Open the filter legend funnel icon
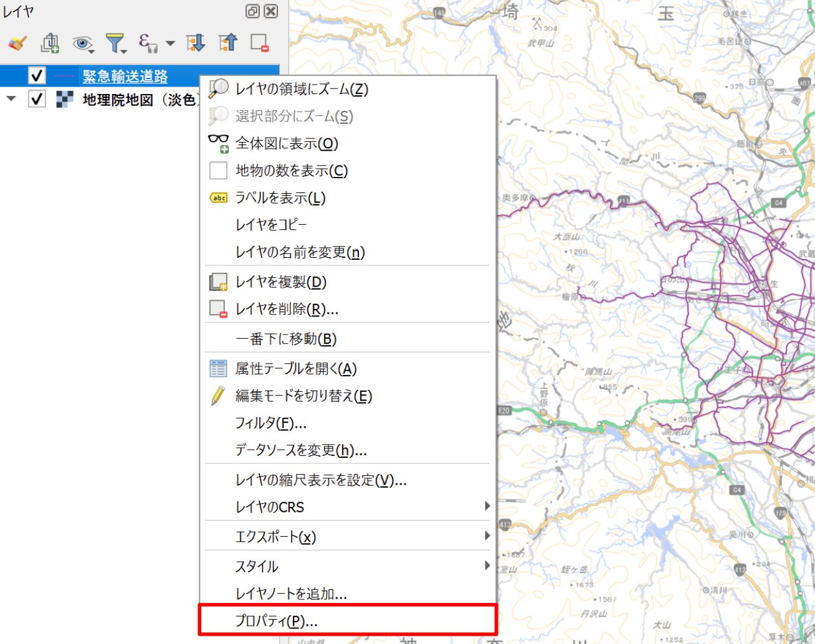815x644 pixels. pyautogui.click(x=116, y=43)
